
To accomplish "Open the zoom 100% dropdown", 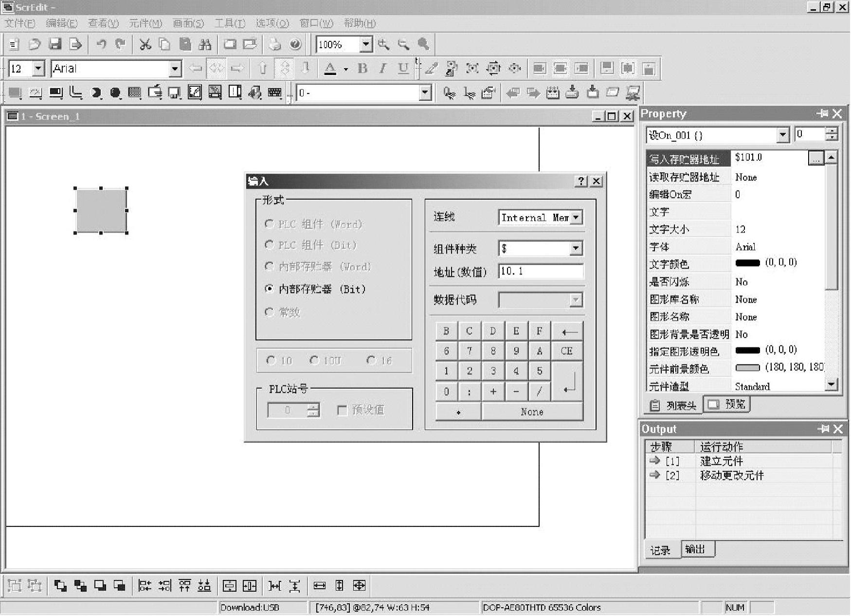I will pyautogui.click(x=366, y=44).
